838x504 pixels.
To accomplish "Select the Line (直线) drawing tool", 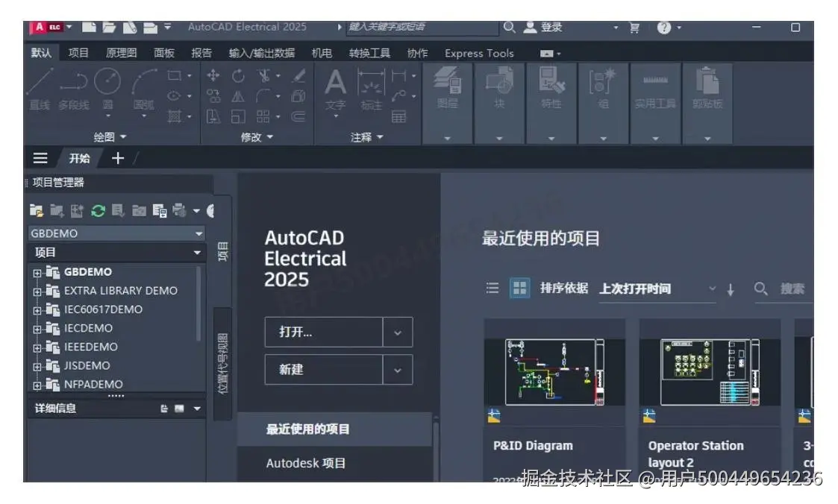I will 40,89.
